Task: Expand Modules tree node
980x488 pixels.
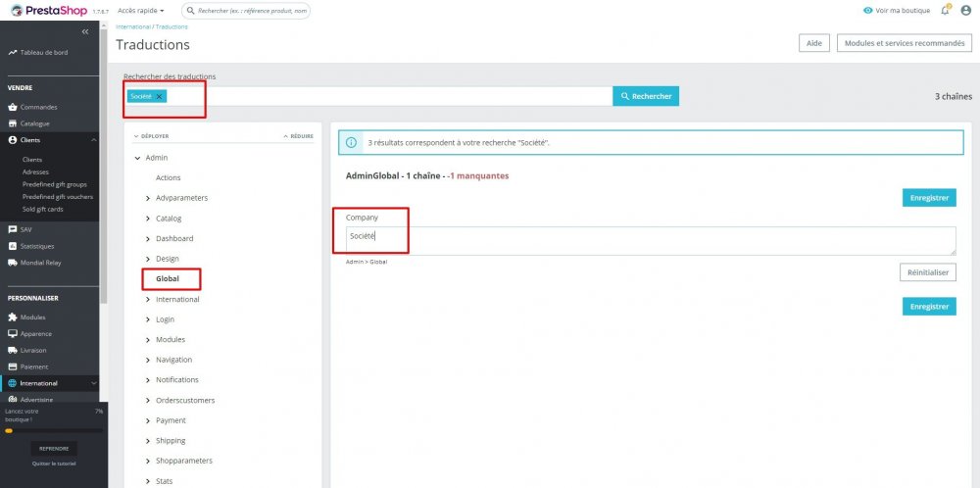Action: (148, 339)
